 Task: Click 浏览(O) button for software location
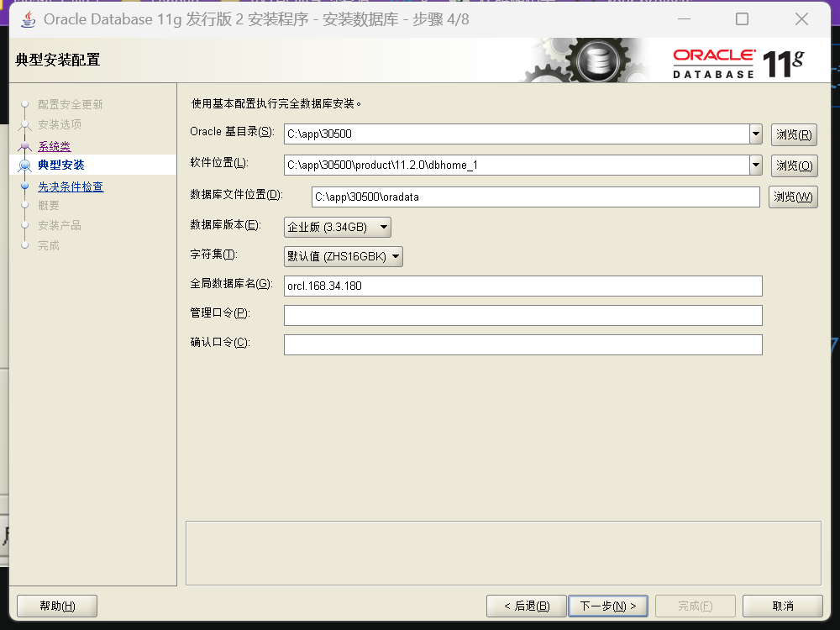[x=794, y=165]
